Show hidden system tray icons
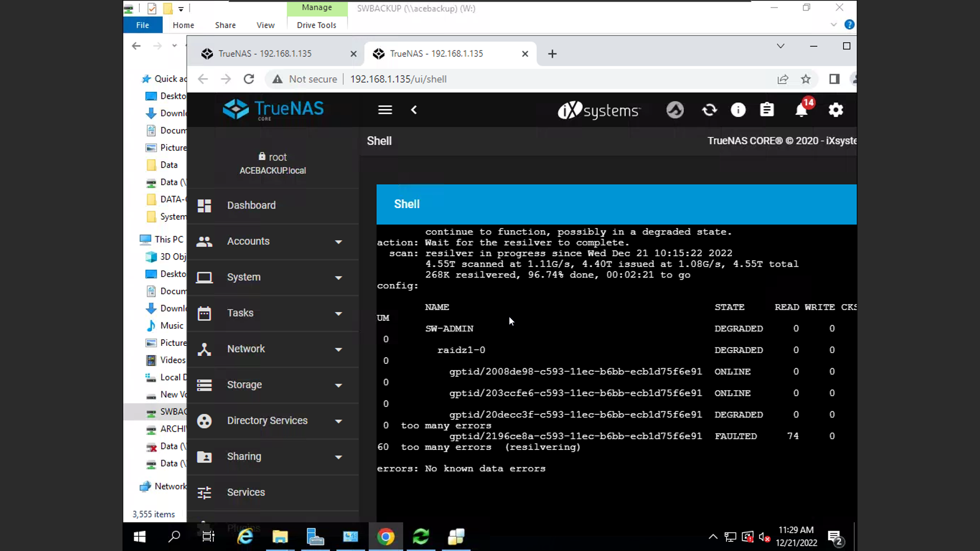Viewport: 980px width, 551px height. coord(713,537)
